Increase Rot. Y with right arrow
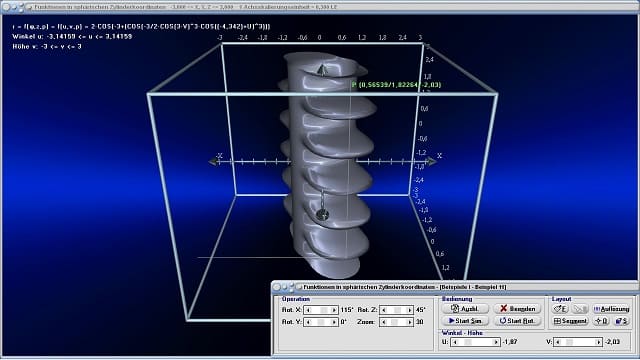Screen dimensions: 640x360 [x=334, y=322]
